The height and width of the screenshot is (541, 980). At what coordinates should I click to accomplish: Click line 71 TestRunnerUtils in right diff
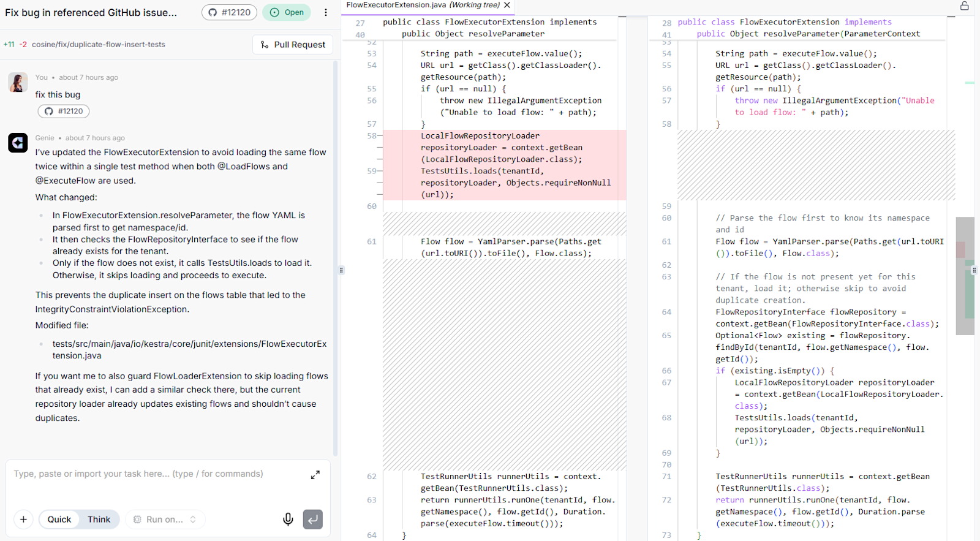pos(823,482)
